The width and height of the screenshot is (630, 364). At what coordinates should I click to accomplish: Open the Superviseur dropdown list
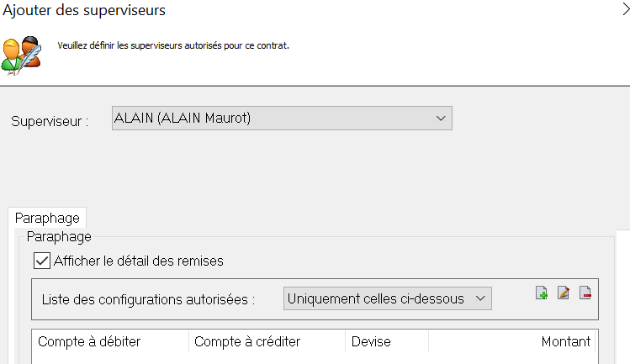coord(282,119)
